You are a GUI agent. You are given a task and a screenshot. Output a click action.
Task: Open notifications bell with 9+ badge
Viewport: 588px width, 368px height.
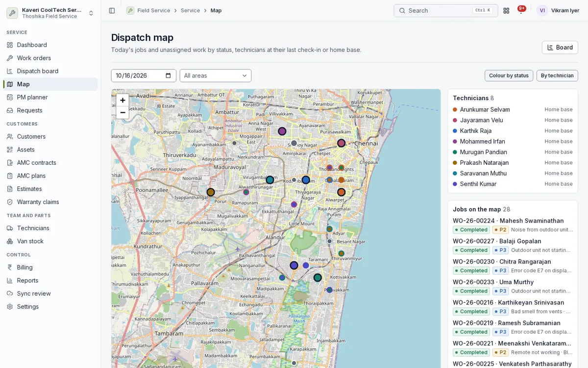coord(521,10)
